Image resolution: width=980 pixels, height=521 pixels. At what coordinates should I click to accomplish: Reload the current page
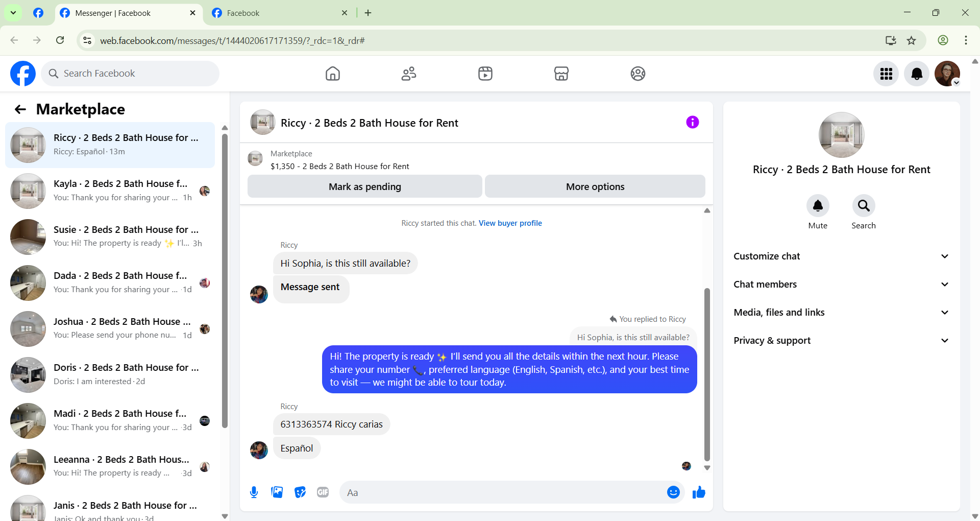(x=60, y=40)
